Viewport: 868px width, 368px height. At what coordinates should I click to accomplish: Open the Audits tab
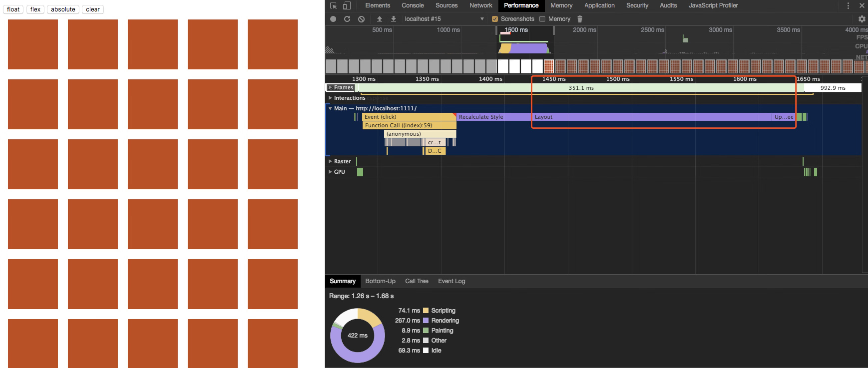[668, 6]
